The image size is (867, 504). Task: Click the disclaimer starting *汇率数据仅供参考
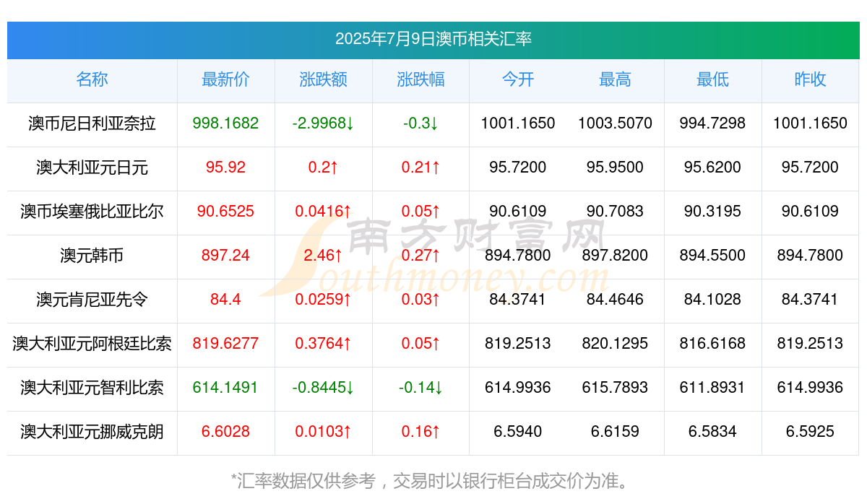pos(433,481)
